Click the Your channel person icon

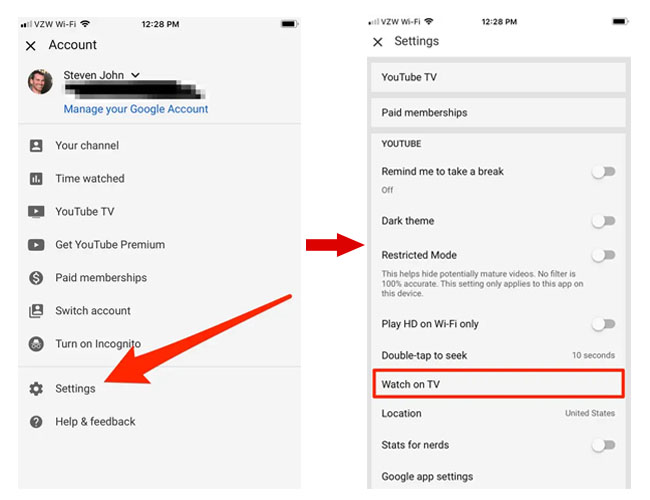click(36, 146)
